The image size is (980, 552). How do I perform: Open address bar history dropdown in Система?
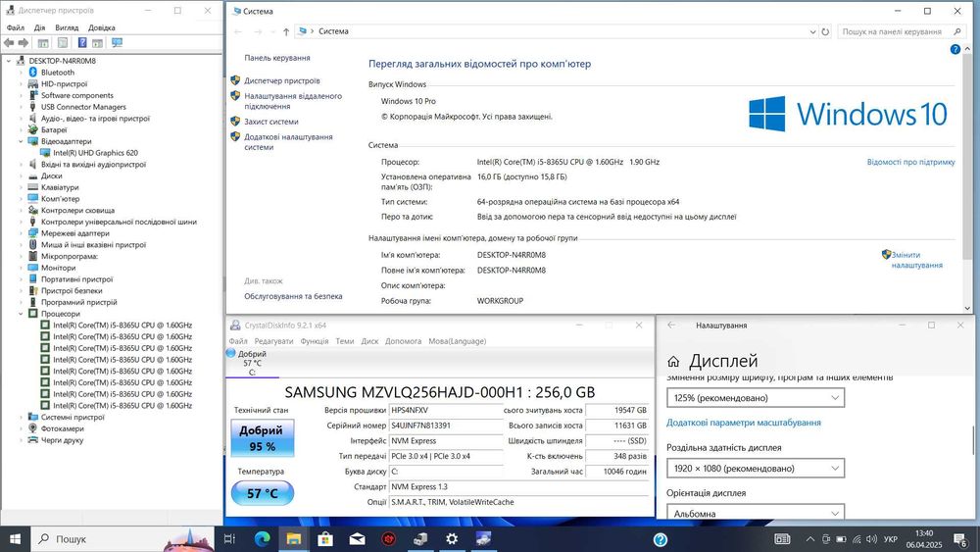[812, 31]
